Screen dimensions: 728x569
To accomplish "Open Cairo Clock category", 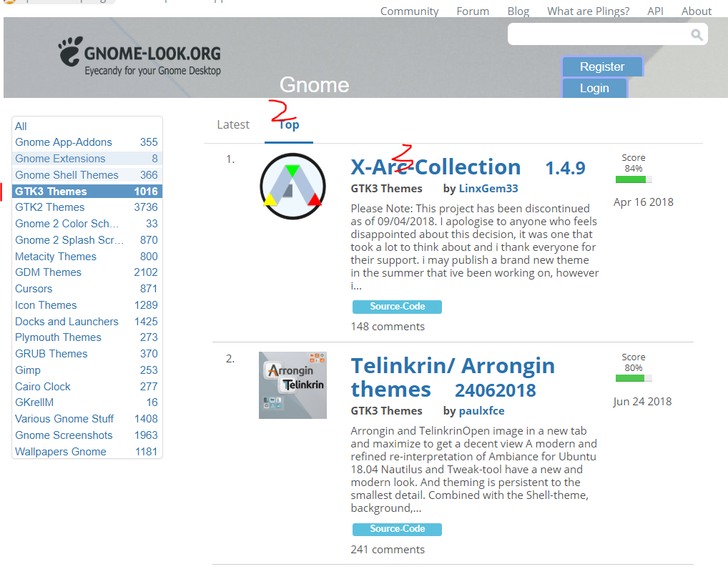I will pyautogui.click(x=87, y=387).
